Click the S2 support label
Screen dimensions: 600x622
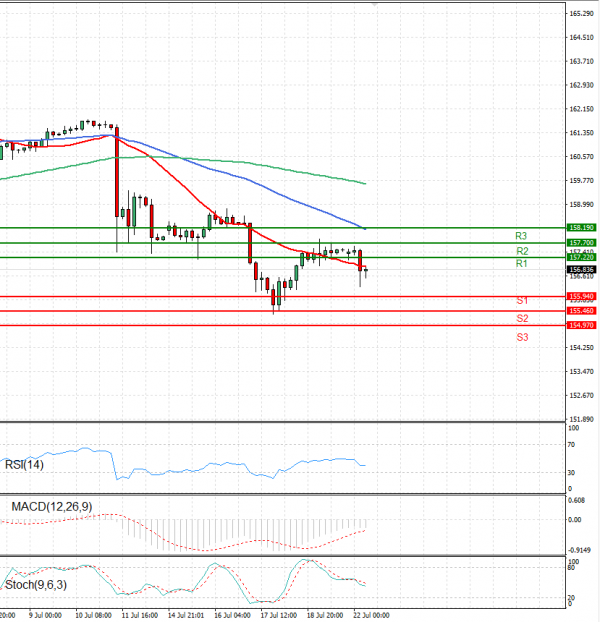[x=522, y=318]
